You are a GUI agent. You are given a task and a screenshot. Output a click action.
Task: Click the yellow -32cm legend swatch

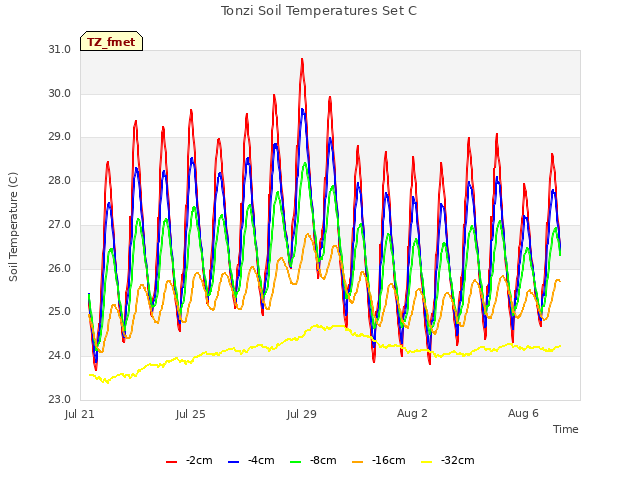coord(427,462)
